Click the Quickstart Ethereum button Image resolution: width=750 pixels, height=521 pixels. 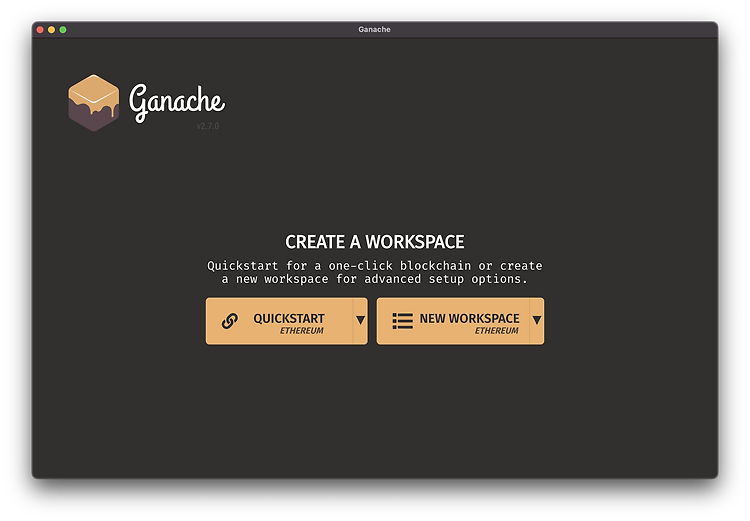click(279, 321)
